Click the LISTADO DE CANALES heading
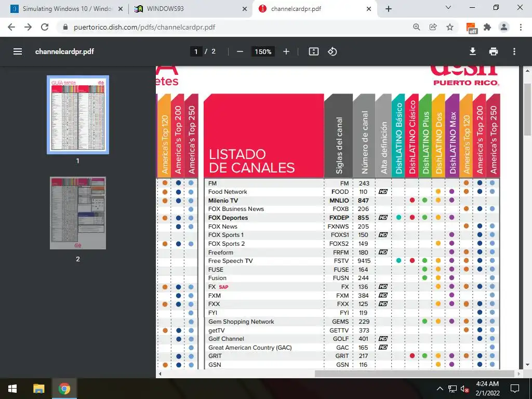This screenshot has width=532, height=399. [252, 161]
